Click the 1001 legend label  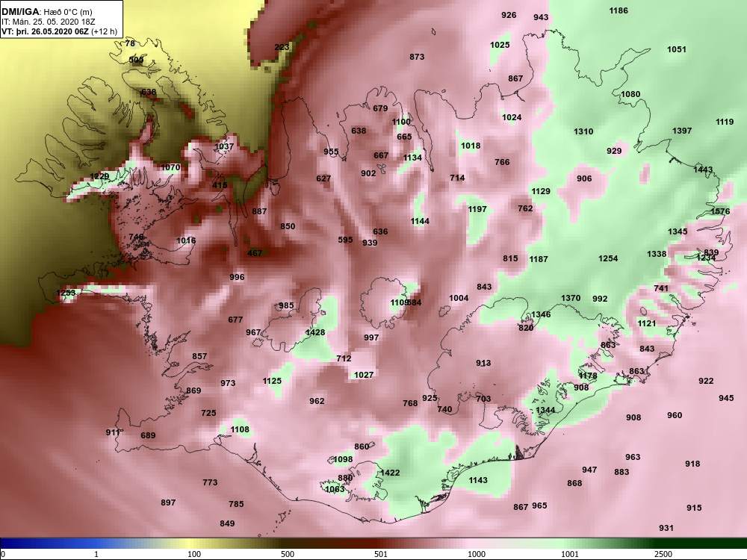tap(570, 554)
